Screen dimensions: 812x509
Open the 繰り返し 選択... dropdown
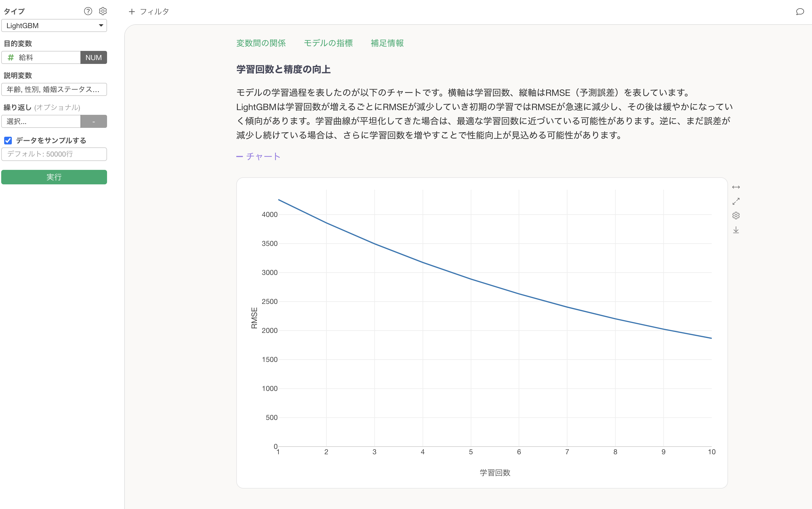(x=41, y=121)
